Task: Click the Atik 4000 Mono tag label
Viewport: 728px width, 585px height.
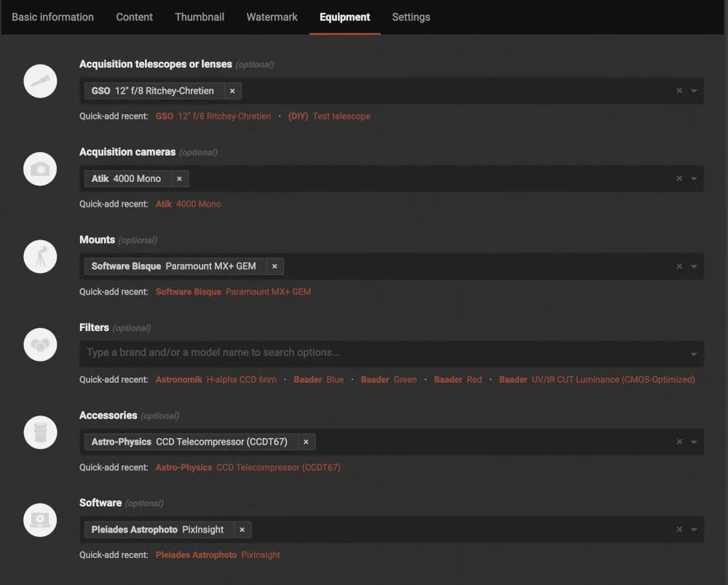Action: (x=126, y=178)
